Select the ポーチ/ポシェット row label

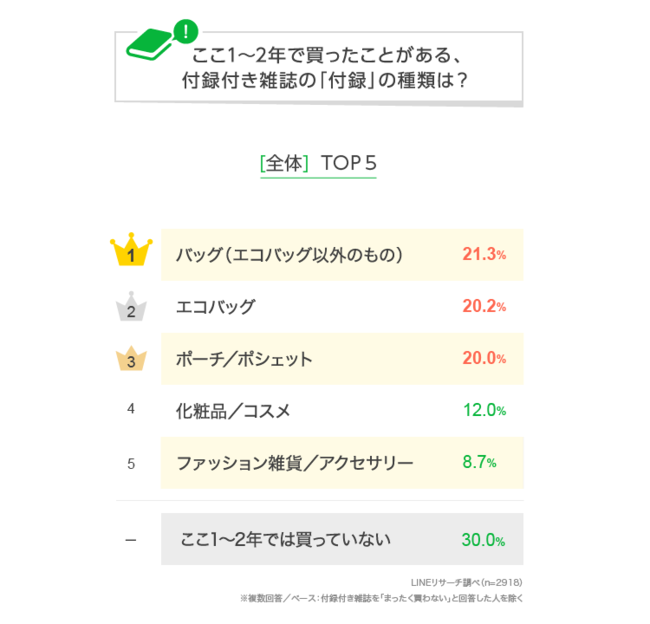point(244,359)
